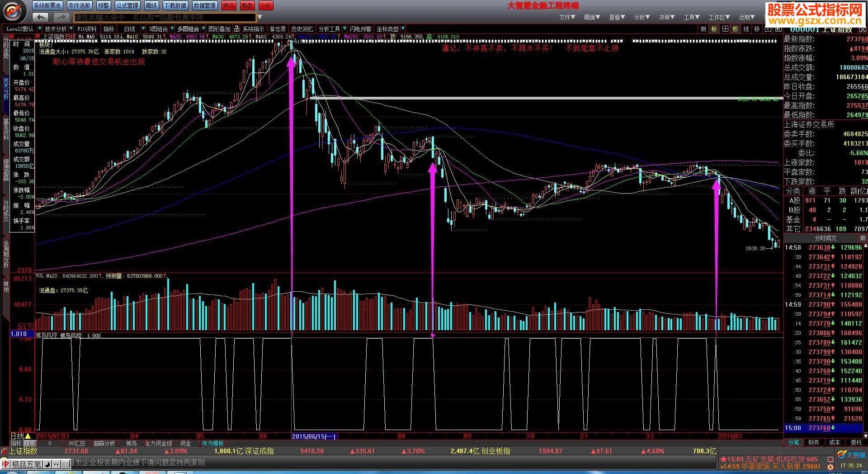Open 条件选股 stock screening
The width and height of the screenshot is (868, 474).
point(79,5)
